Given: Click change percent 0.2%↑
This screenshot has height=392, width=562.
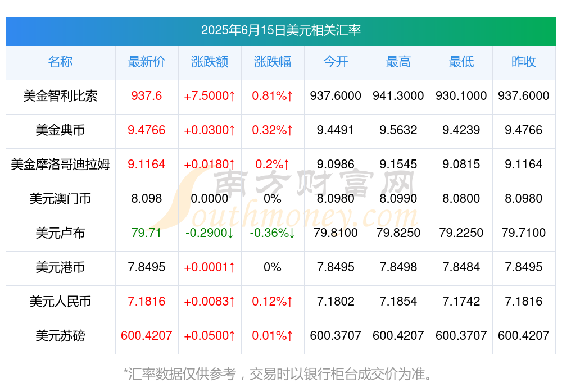Looking at the screenshot, I should click(x=273, y=164).
